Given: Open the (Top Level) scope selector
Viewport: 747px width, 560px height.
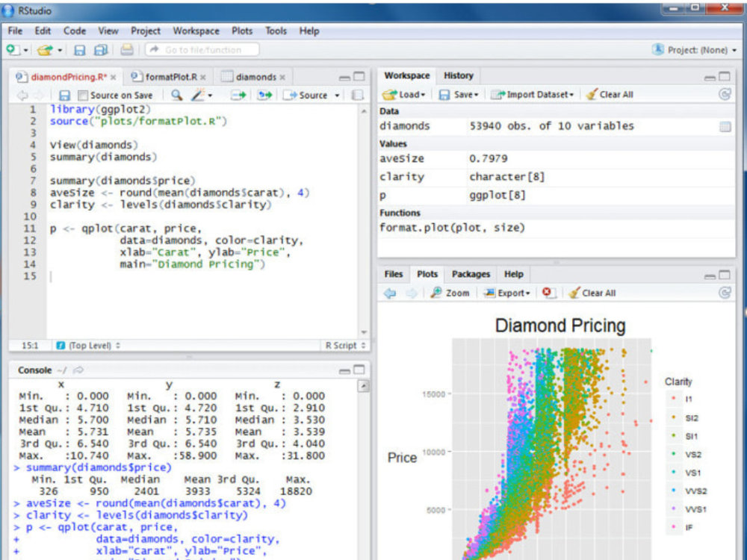Looking at the screenshot, I should click(x=90, y=345).
